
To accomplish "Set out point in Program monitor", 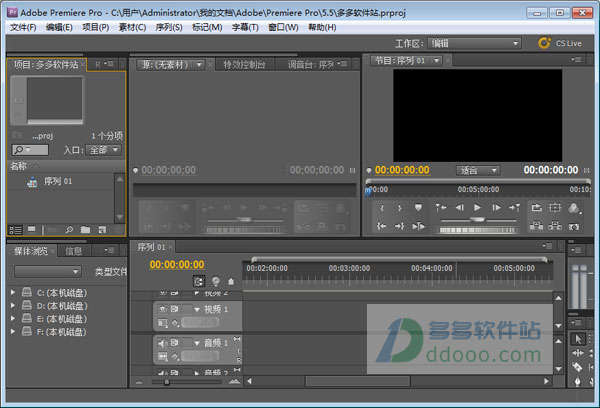I will (399, 208).
